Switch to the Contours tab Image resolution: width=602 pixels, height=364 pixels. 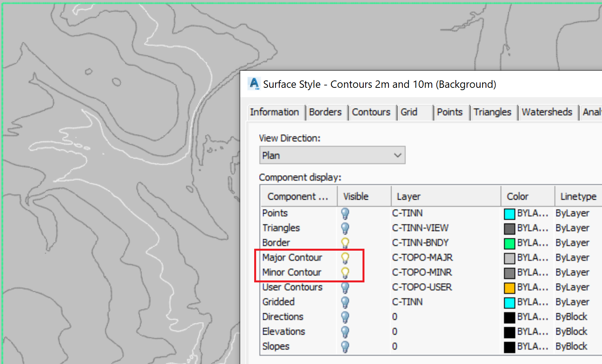[x=371, y=112]
